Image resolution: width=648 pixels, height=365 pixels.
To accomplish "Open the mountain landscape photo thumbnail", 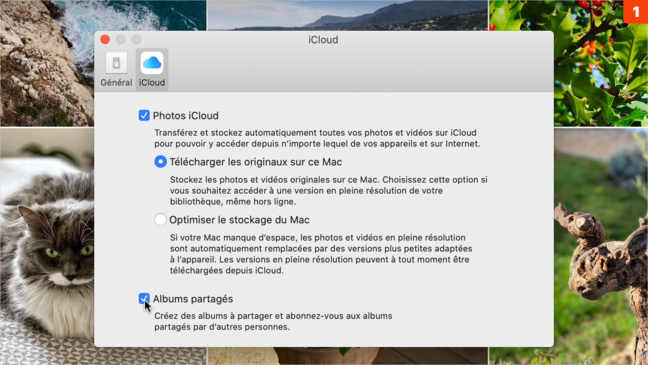I will click(347, 15).
